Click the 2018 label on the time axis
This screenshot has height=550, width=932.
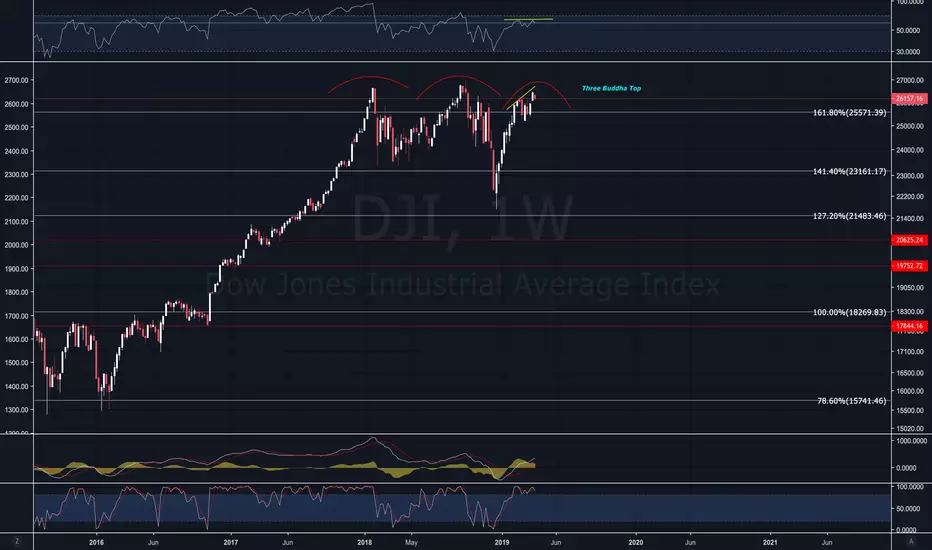tap(364, 542)
